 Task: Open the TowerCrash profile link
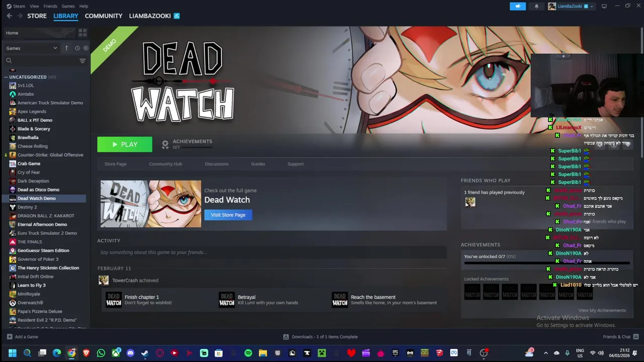tap(125, 281)
